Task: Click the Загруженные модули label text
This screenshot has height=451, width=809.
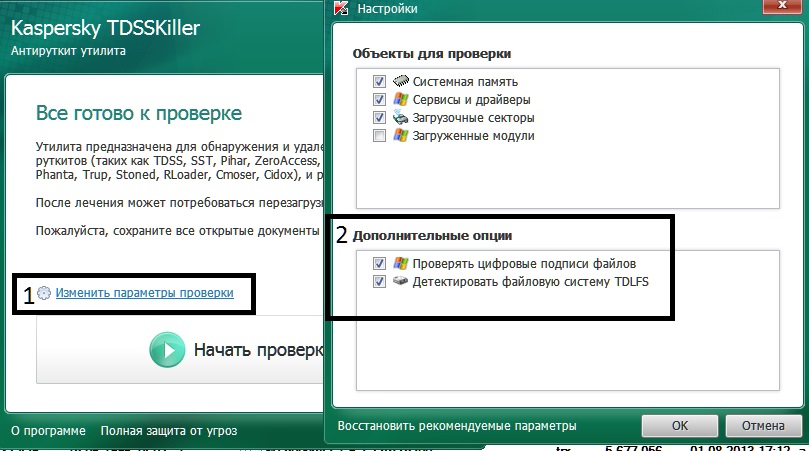Action: coord(473,136)
